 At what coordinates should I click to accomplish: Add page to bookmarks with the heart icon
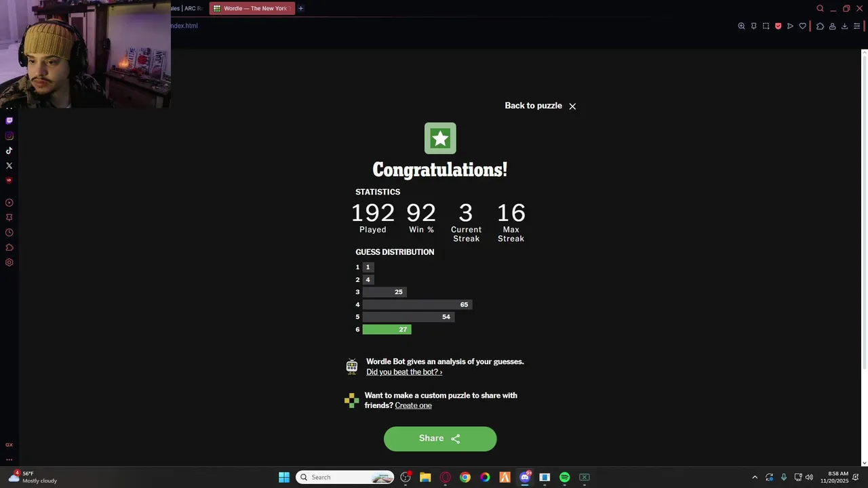point(802,26)
